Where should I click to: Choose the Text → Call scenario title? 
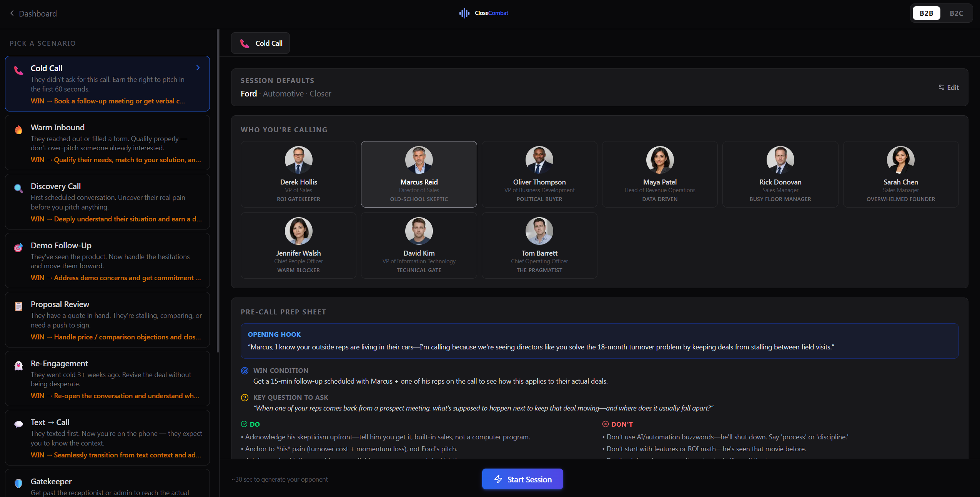click(50, 422)
